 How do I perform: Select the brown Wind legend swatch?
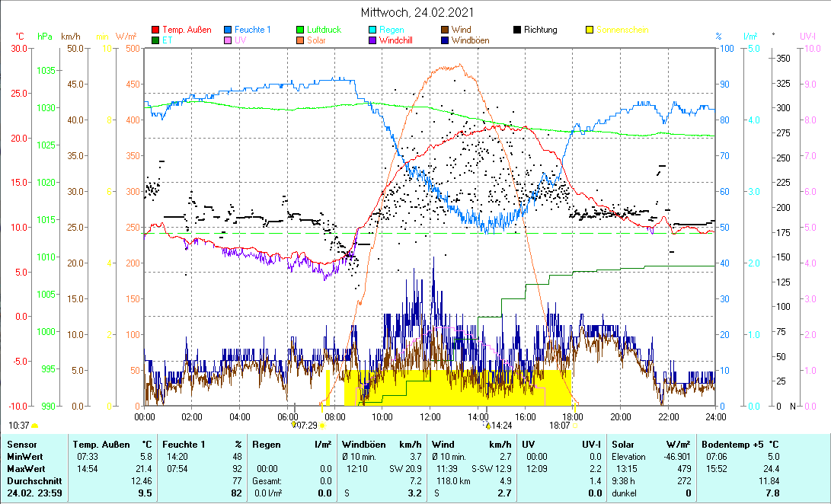coord(444,30)
